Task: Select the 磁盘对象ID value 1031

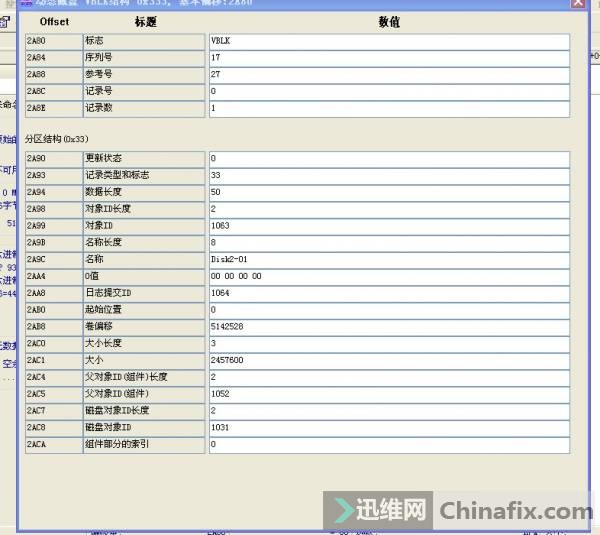Action: pos(390,428)
